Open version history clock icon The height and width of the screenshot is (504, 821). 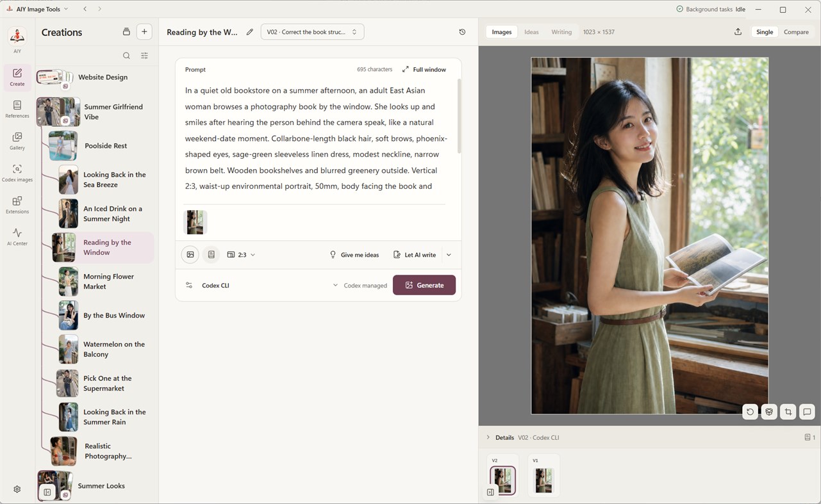[x=462, y=32]
